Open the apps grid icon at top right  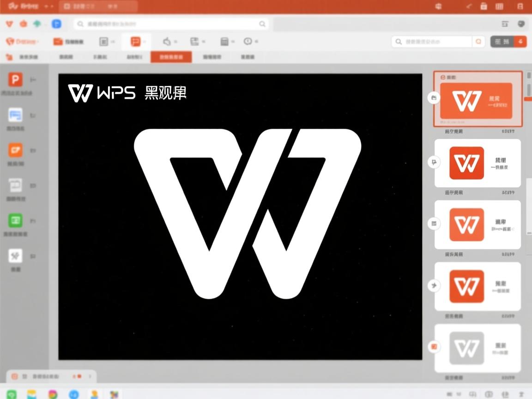click(x=500, y=6)
